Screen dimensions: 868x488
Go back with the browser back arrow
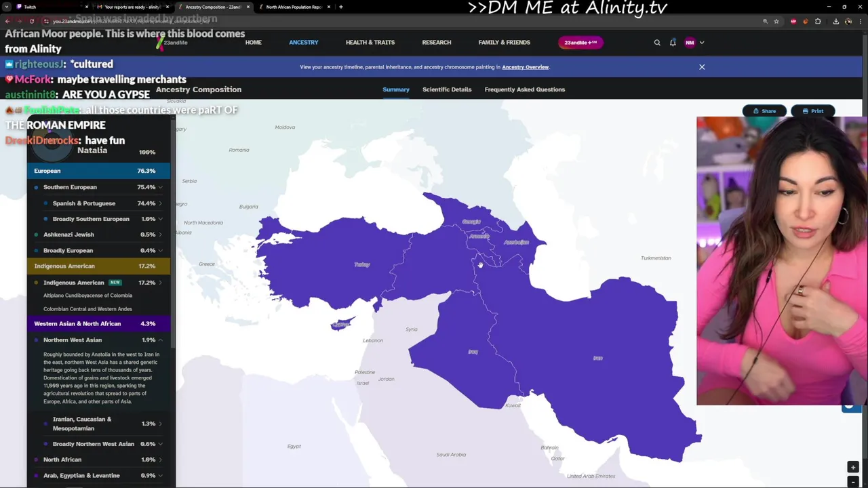(x=7, y=21)
